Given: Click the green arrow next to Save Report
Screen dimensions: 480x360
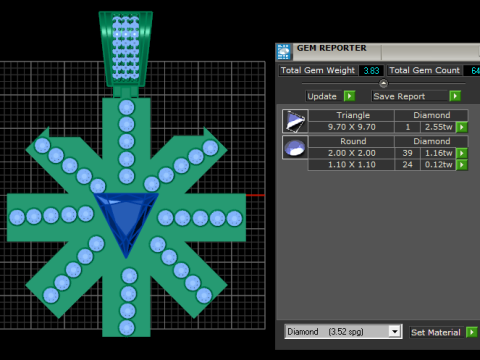Looking at the screenshot, I should tap(455, 96).
